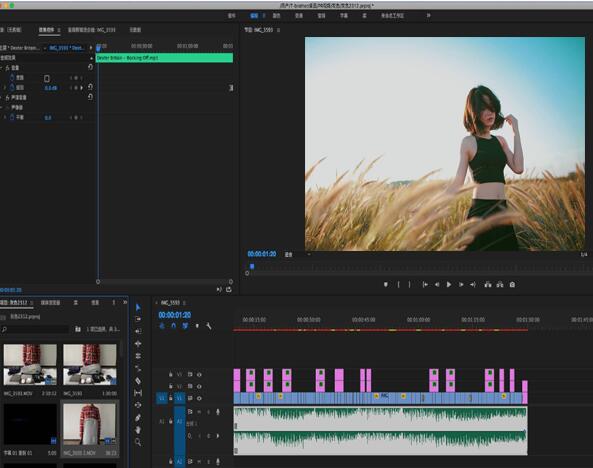This screenshot has width=593, height=468.
Task: Open the workspace overflow chevron menu
Action: tap(428, 16)
